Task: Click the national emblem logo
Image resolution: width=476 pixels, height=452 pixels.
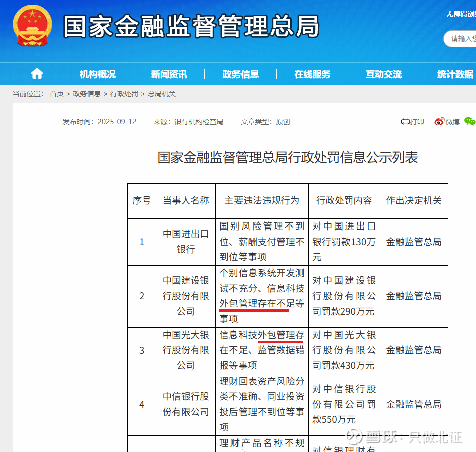Action: [x=32, y=26]
